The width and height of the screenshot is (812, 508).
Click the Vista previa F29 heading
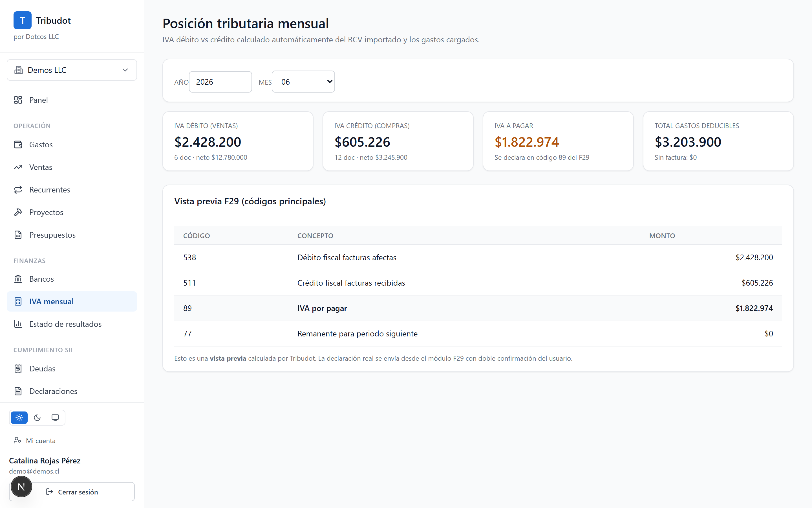pyautogui.click(x=250, y=201)
